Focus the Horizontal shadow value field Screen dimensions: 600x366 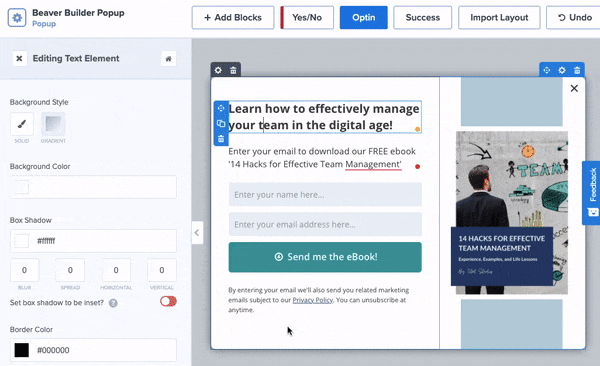(116, 270)
